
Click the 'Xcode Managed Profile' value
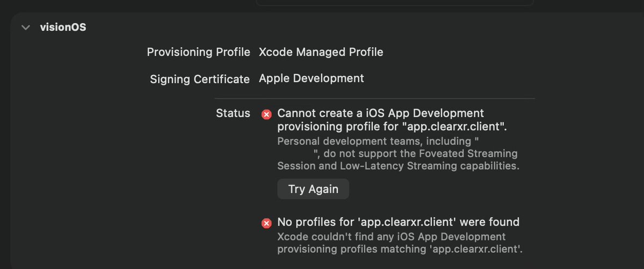[321, 52]
